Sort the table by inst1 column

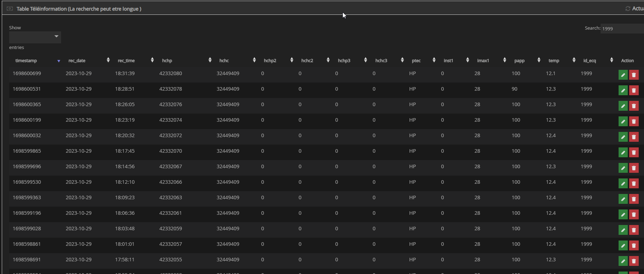tap(455, 61)
